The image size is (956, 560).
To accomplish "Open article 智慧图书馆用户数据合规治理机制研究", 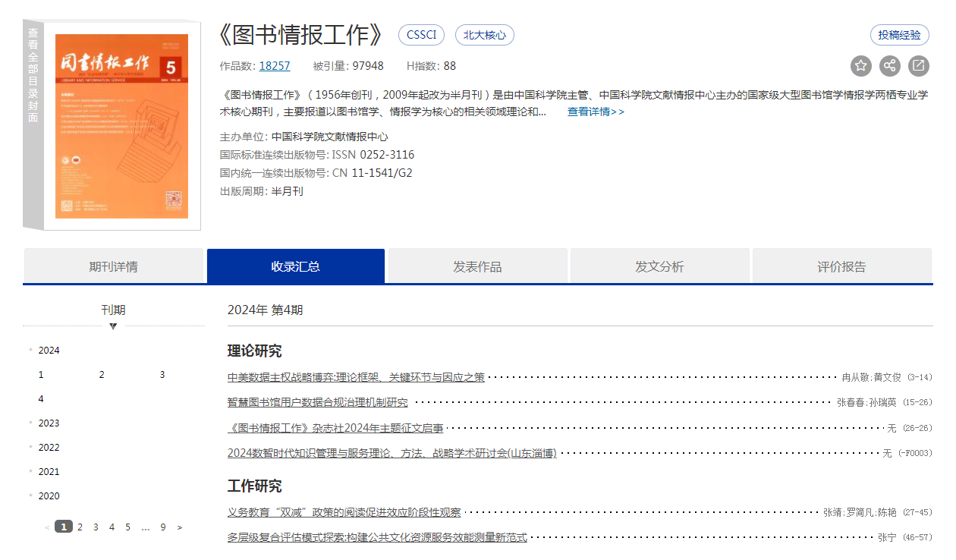I will (x=317, y=402).
